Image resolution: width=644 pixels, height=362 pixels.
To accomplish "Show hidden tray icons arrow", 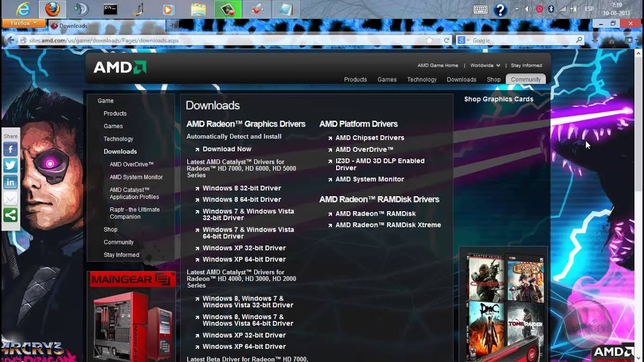I will click(x=517, y=9).
